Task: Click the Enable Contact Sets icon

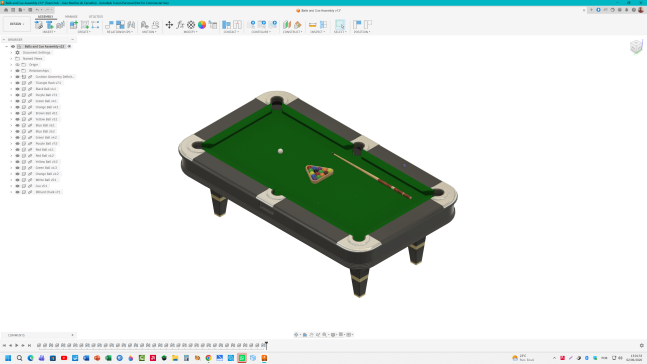Action: 227,25
